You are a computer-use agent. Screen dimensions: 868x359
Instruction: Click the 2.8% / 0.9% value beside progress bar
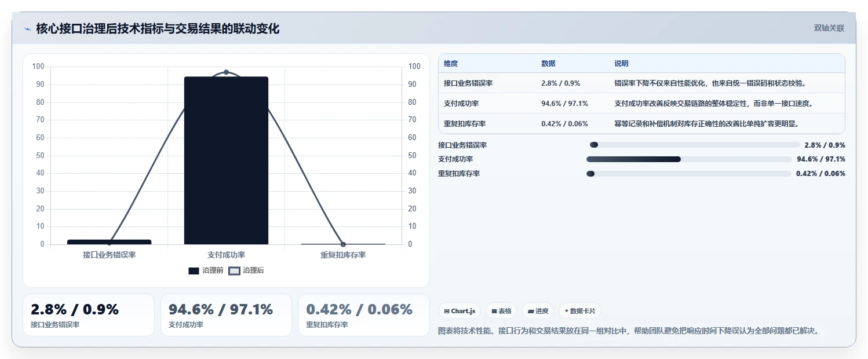pos(825,145)
